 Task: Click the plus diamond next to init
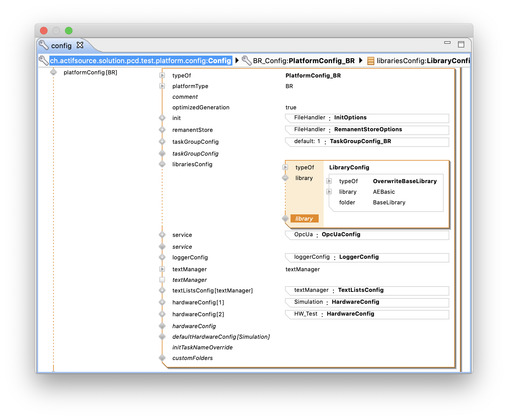(x=162, y=118)
